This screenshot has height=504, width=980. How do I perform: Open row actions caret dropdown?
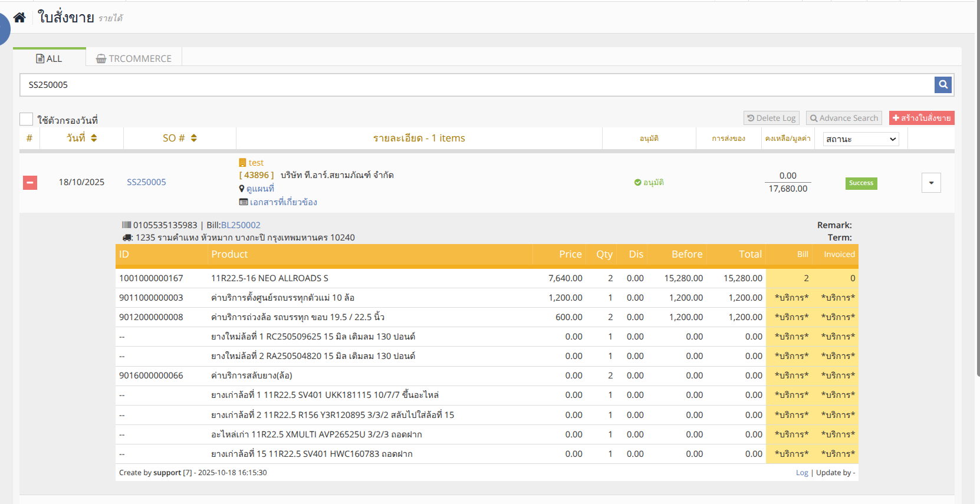[x=931, y=183]
